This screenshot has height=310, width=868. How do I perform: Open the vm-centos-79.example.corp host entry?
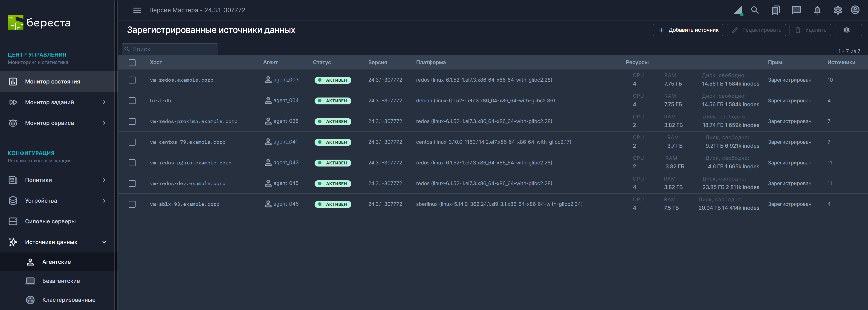[187, 142]
